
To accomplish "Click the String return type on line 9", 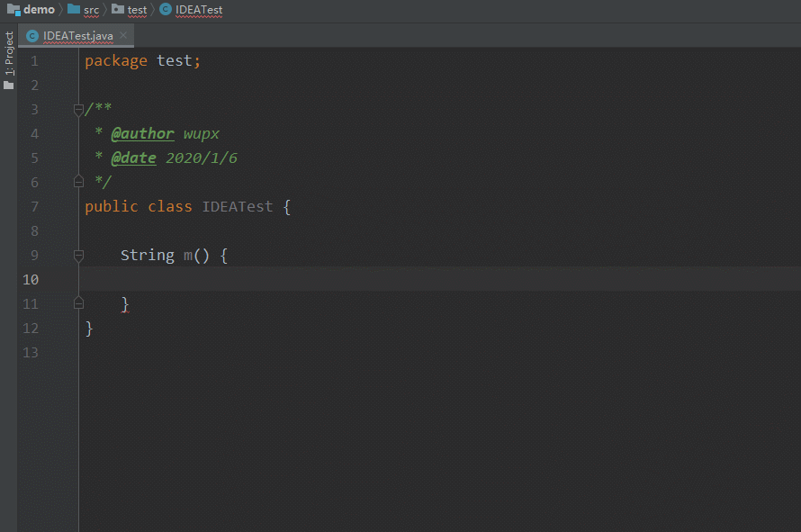I will (x=147, y=255).
